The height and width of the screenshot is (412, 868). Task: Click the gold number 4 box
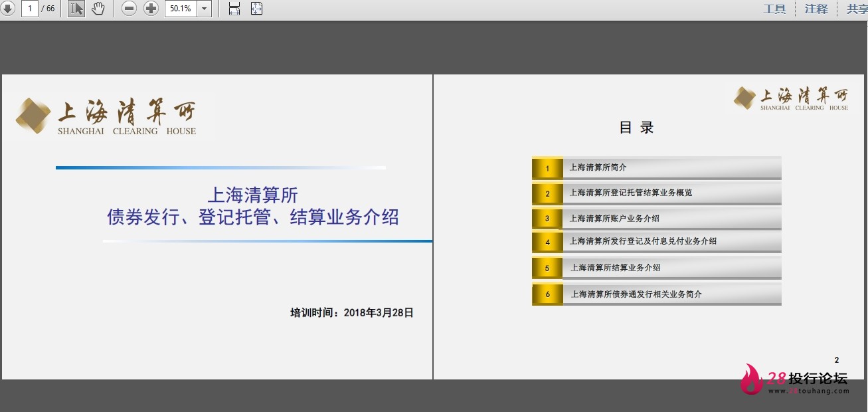[x=547, y=242]
